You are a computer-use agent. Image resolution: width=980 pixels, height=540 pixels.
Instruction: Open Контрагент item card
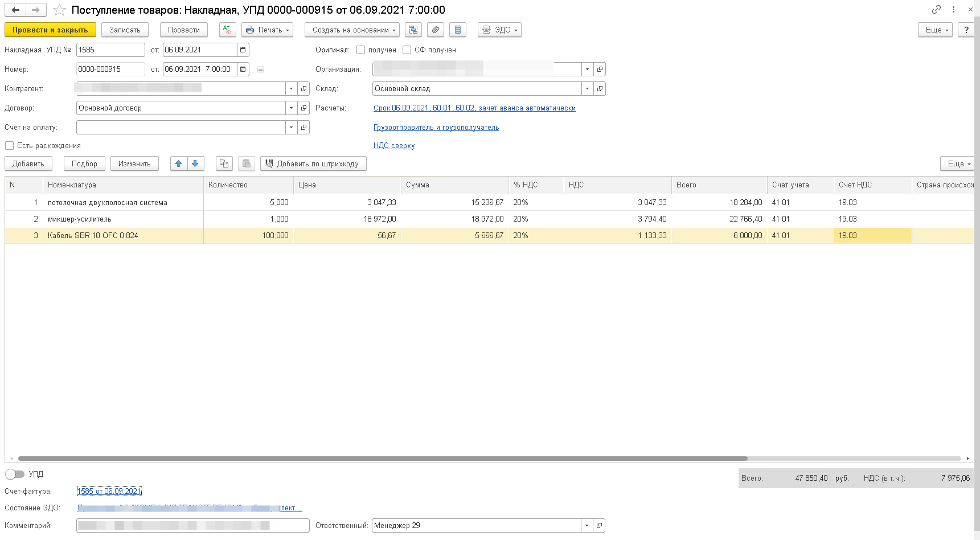pyautogui.click(x=304, y=89)
